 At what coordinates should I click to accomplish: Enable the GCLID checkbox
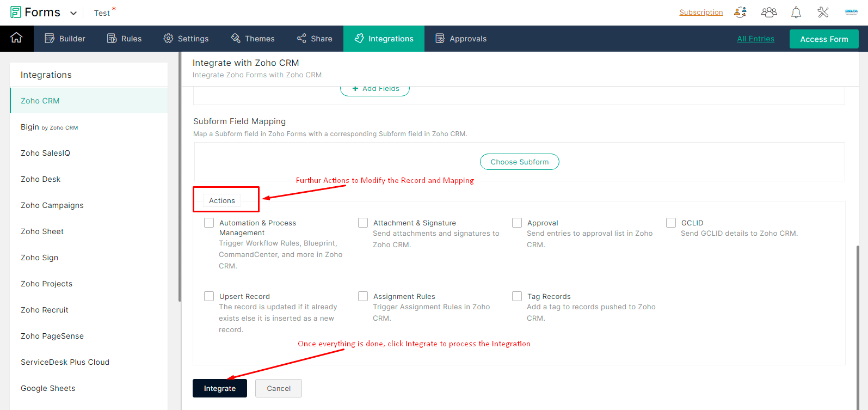pos(671,223)
